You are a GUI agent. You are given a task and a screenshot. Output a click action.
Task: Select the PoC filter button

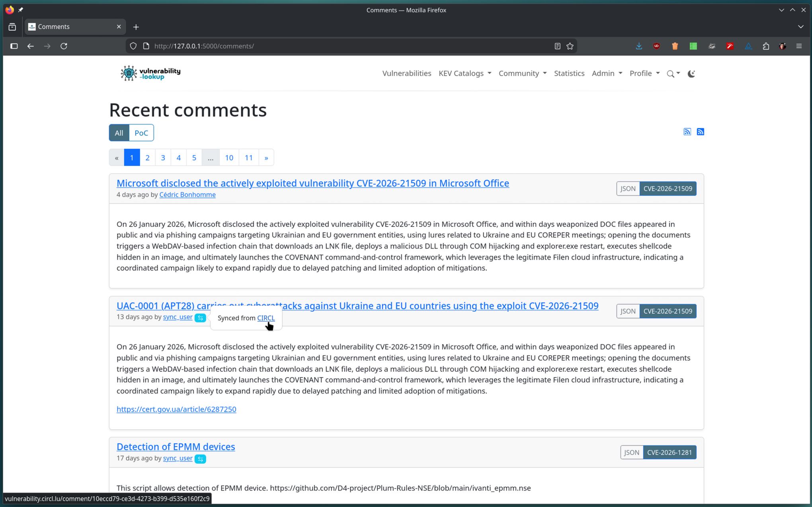tap(141, 133)
